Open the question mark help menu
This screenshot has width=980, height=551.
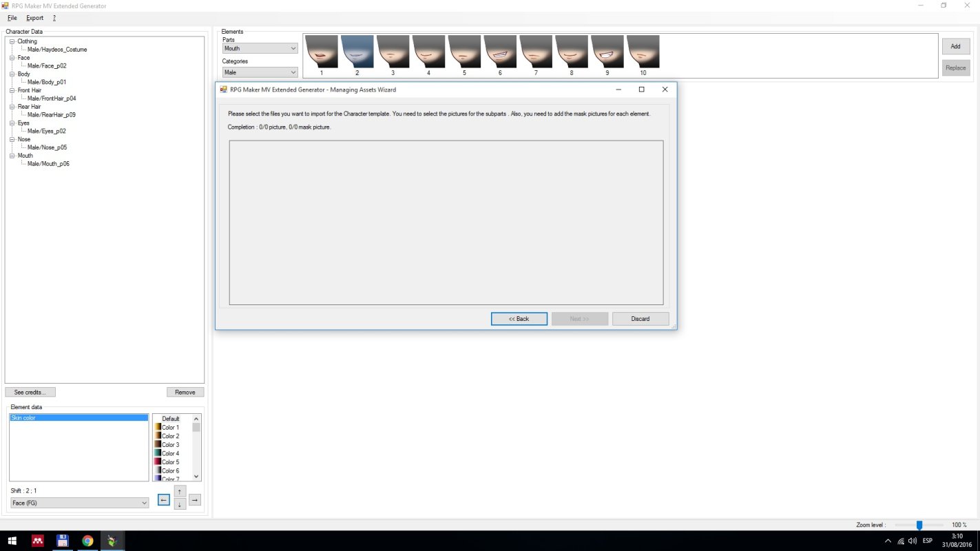coord(54,18)
